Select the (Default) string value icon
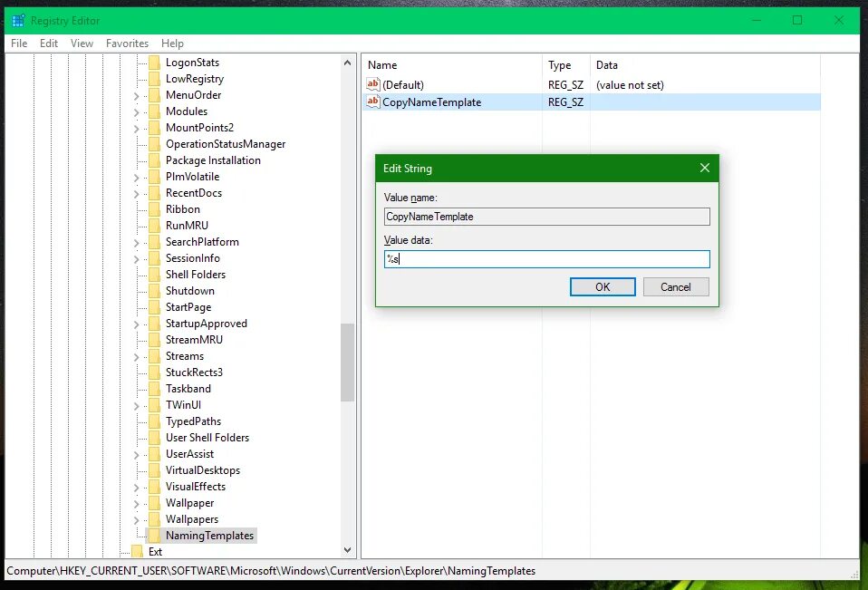 pos(373,84)
